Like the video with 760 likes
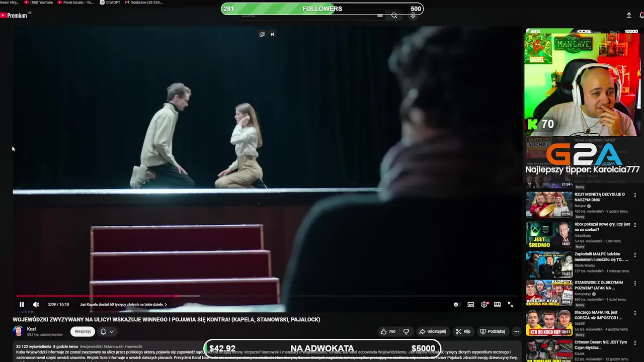Viewport: 644px width, 362px height. [388, 331]
